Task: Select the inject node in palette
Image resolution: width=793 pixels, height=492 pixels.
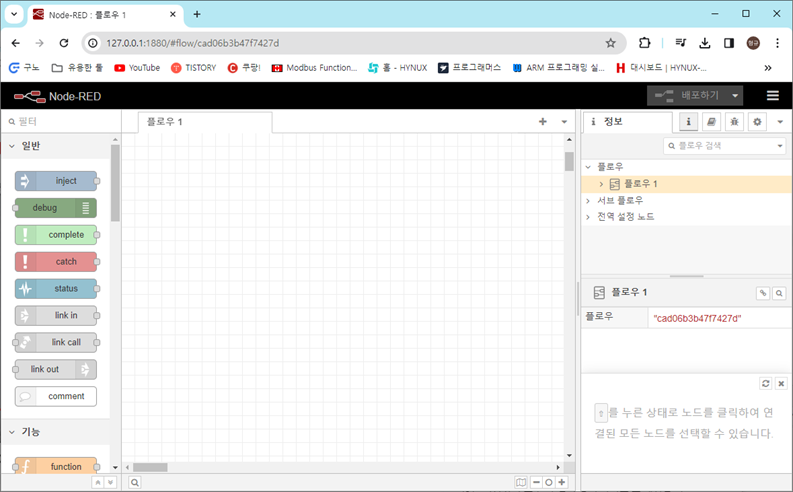Action: pyautogui.click(x=56, y=181)
